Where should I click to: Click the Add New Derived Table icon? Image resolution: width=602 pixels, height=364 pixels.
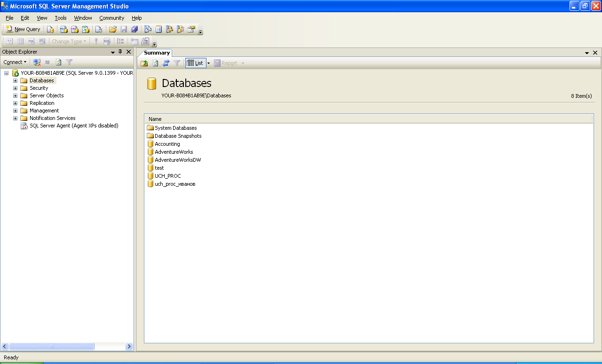pyautogui.click(x=145, y=41)
